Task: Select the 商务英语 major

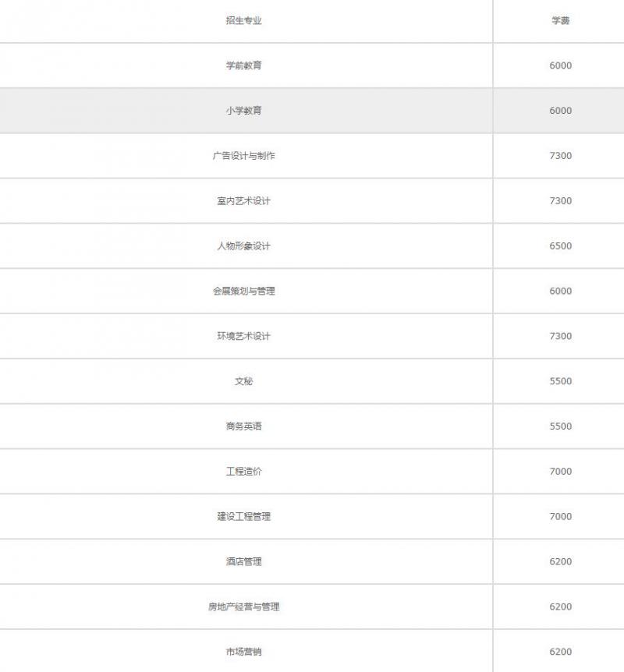Action: click(244, 426)
